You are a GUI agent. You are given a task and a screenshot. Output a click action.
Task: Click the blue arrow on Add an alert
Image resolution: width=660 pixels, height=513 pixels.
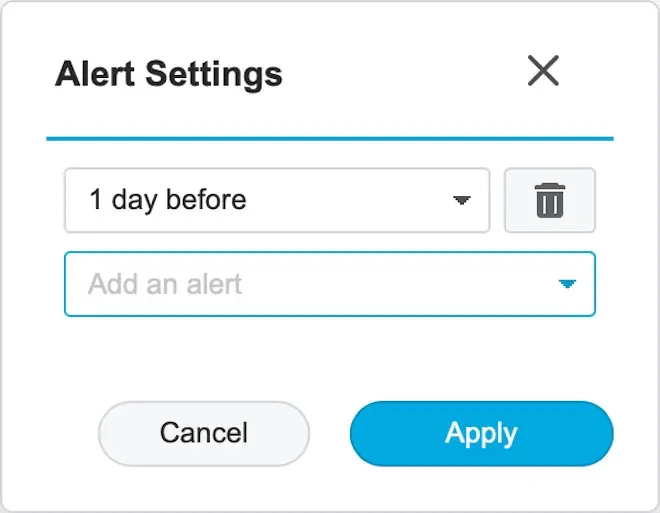pyautogui.click(x=567, y=284)
